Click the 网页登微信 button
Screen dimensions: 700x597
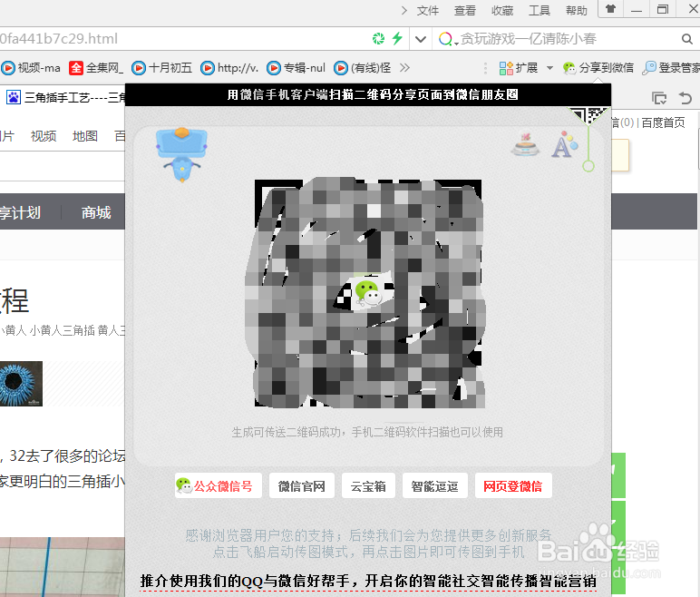tap(513, 485)
